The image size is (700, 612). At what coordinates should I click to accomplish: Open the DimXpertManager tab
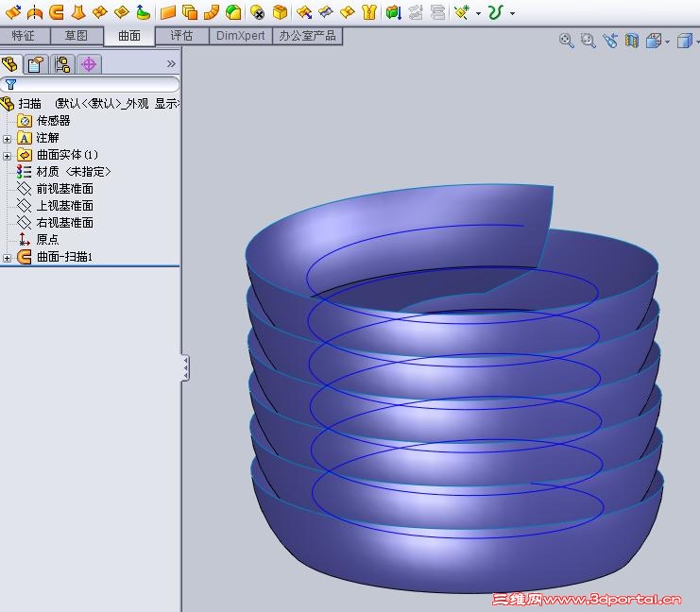[x=89, y=64]
